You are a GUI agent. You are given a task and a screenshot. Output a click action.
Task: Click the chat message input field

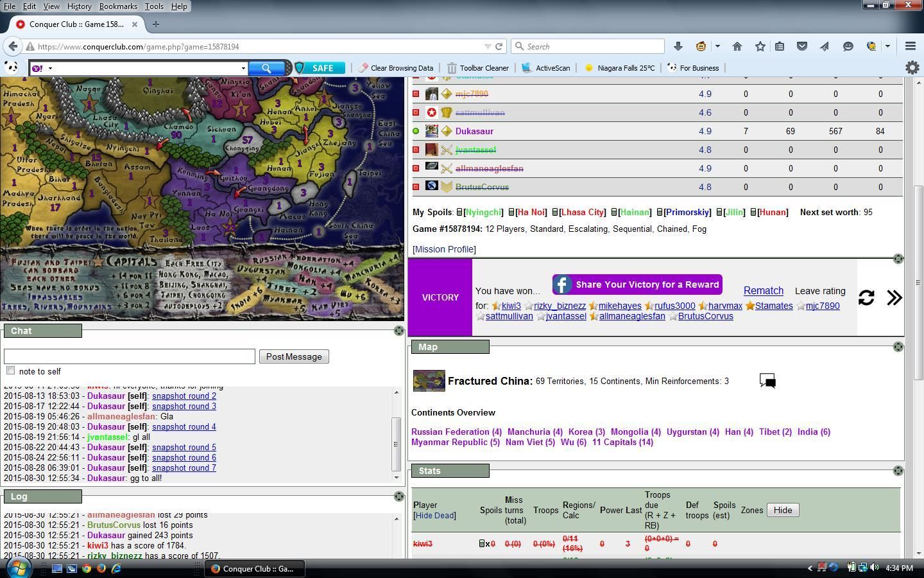point(130,356)
